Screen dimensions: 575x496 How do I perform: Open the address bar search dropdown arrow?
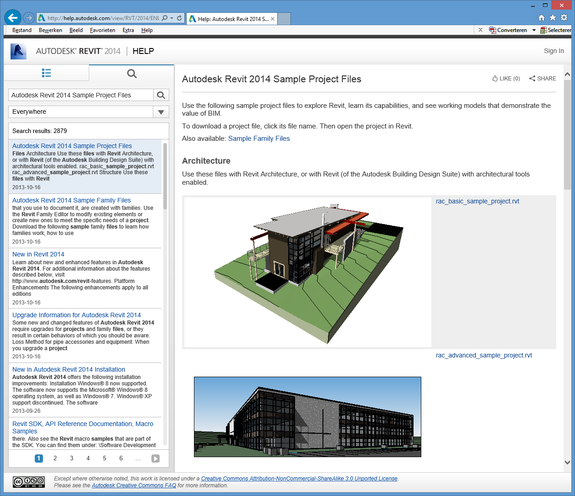pyautogui.click(x=172, y=18)
